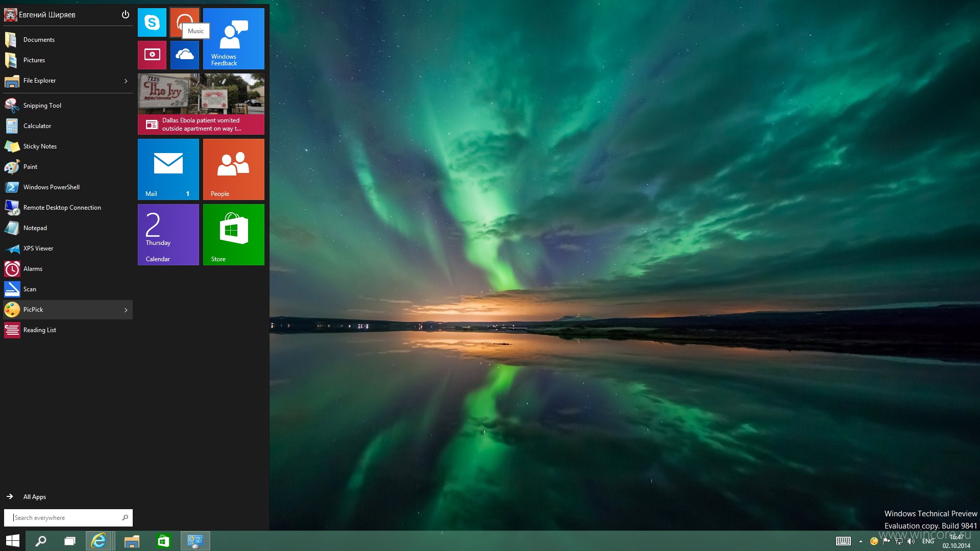
Task: Click the Notepad icon
Action: coord(12,228)
